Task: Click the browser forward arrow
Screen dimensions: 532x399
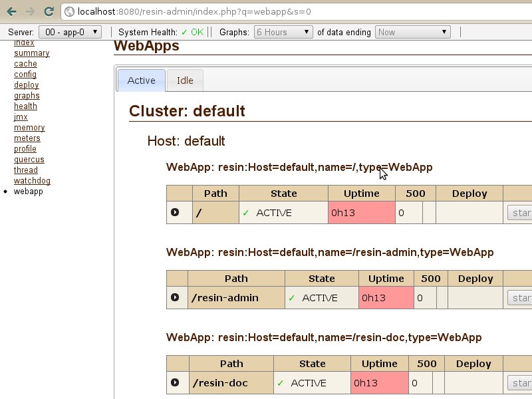Action: (x=30, y=11)
